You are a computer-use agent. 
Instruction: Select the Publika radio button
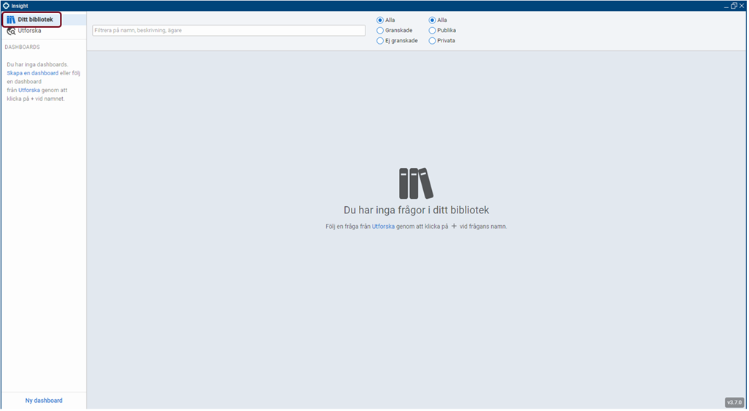click(432, 31)
